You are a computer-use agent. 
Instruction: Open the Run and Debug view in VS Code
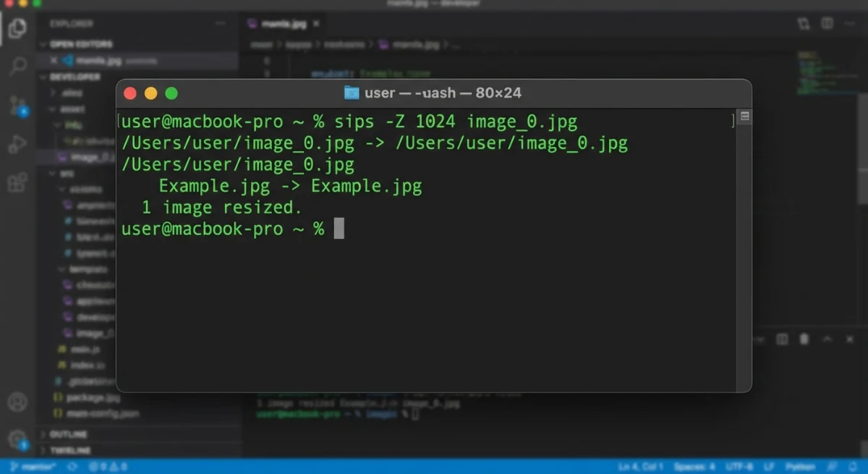click(17, 144)
